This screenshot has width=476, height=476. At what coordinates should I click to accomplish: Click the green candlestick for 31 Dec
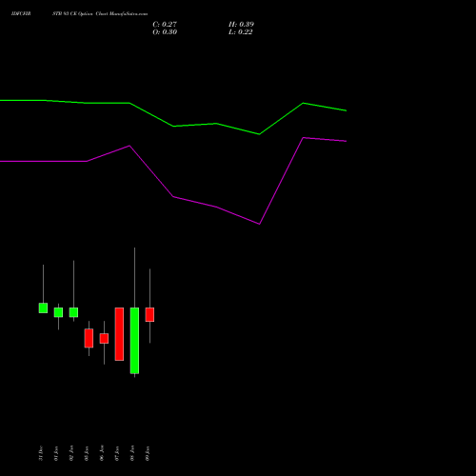tap(43, 308)
